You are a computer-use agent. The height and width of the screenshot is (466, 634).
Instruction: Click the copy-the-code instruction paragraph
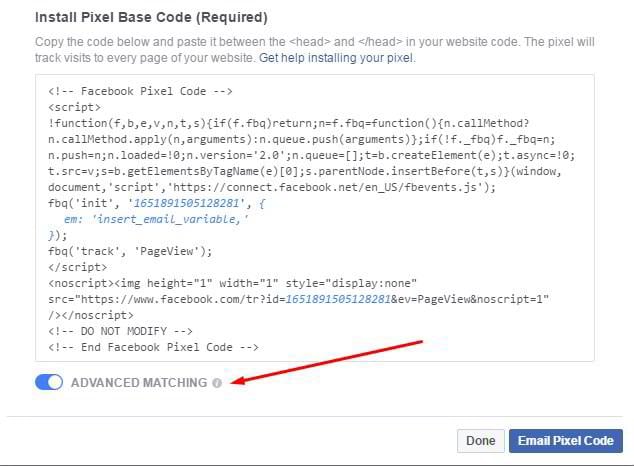312,50
